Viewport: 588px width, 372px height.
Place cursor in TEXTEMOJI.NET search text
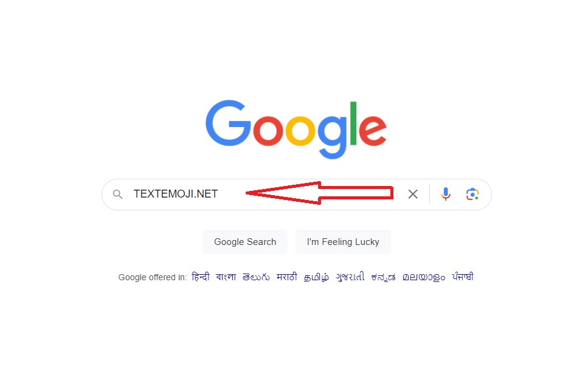click(x=176, y=194)
